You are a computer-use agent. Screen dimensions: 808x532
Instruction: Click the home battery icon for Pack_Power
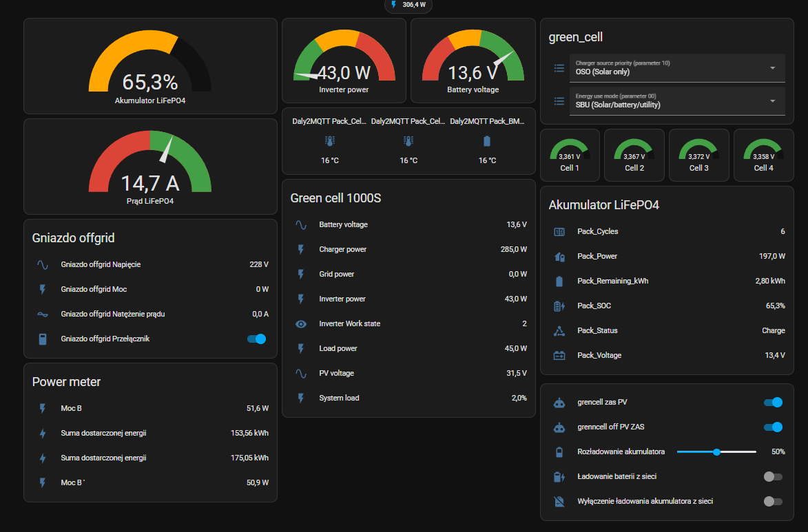pyautogui.click(x=559, y=257)
